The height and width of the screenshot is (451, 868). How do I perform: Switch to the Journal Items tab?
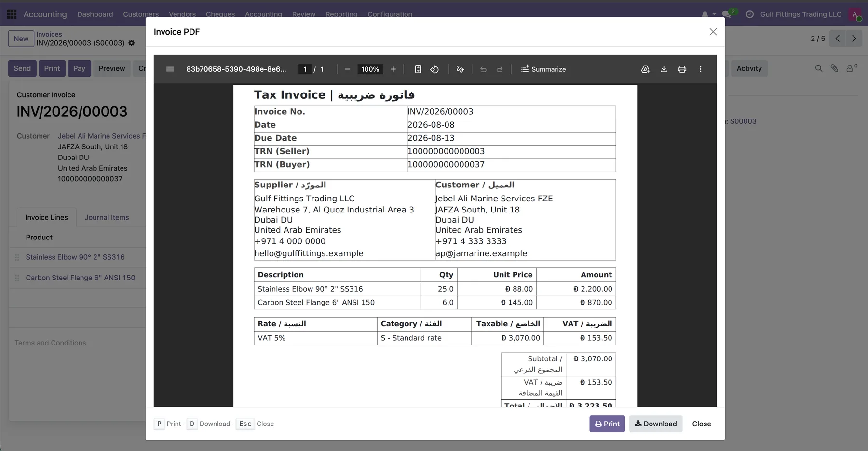pyautogui.click(x=107, y=217)
